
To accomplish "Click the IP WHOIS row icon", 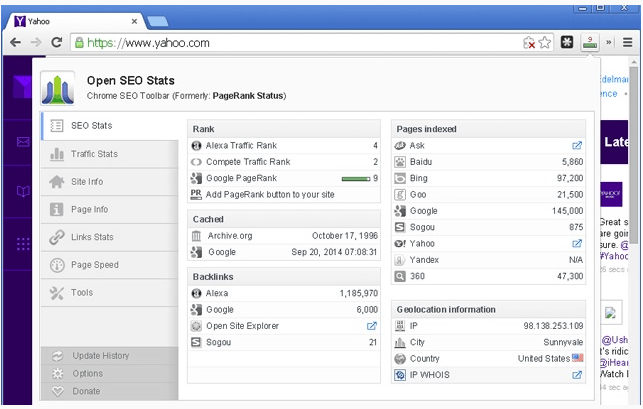I will (400, 375).
